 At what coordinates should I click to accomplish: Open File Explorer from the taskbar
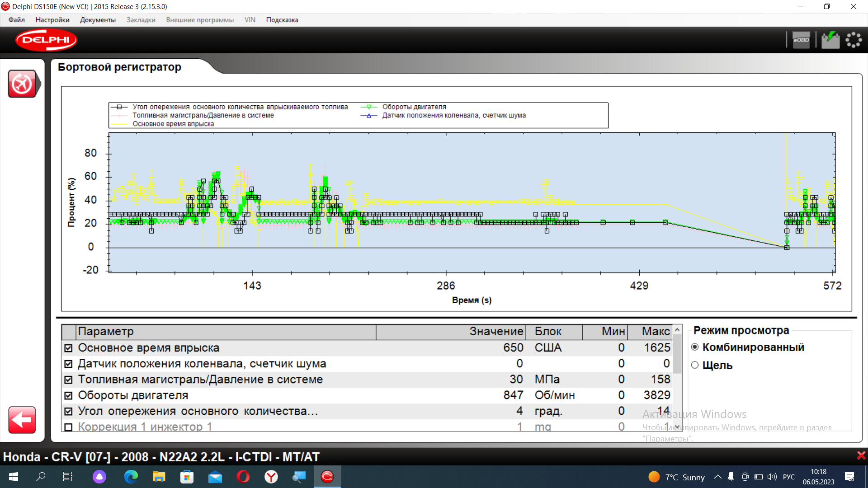[x=159, y=477]
